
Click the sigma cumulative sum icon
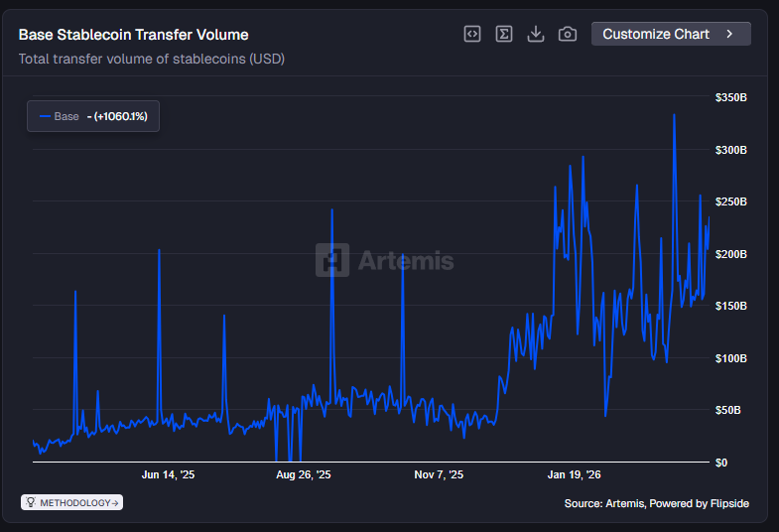tap(504, 34)
